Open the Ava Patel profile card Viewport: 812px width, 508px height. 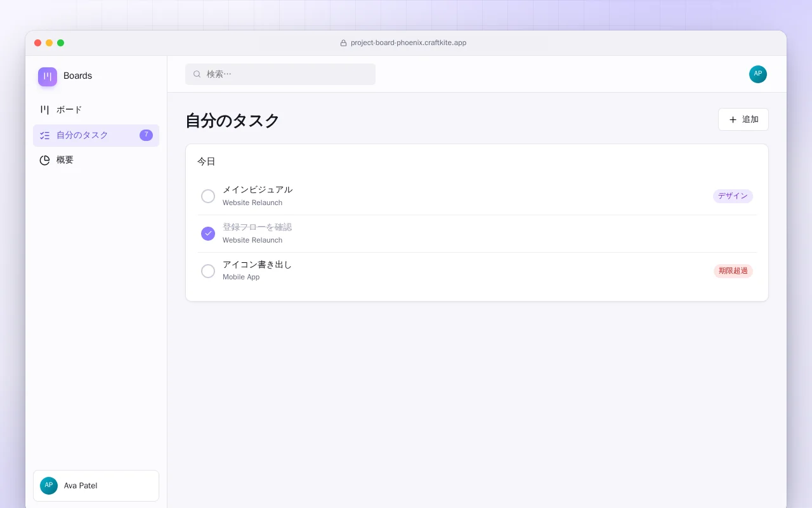coord(96,486)
